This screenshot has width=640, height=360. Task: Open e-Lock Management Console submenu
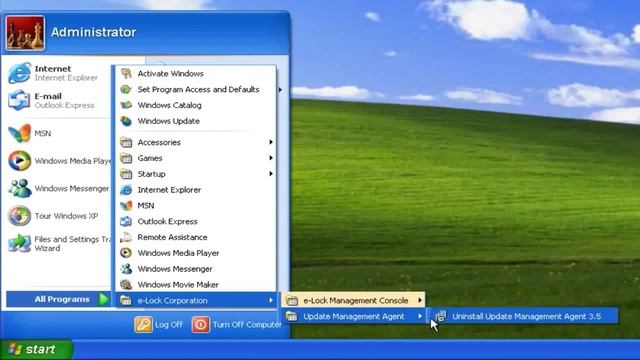(x=353, y=300)
